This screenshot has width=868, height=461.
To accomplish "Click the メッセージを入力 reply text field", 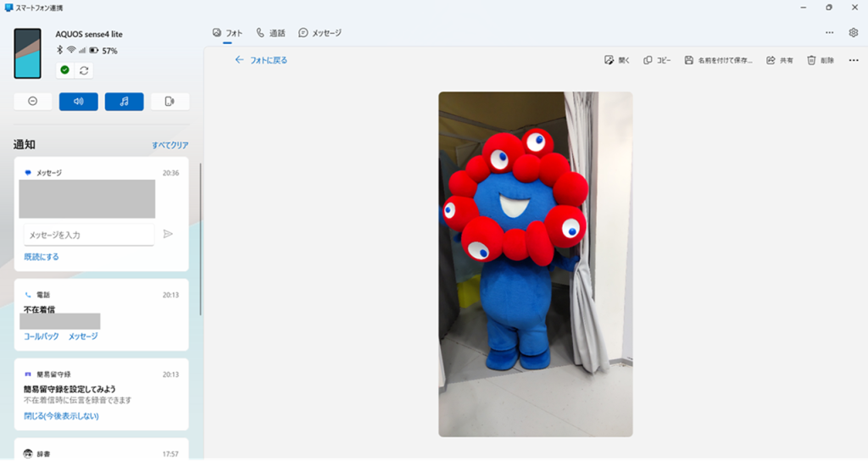I will (x=89, y=235).
